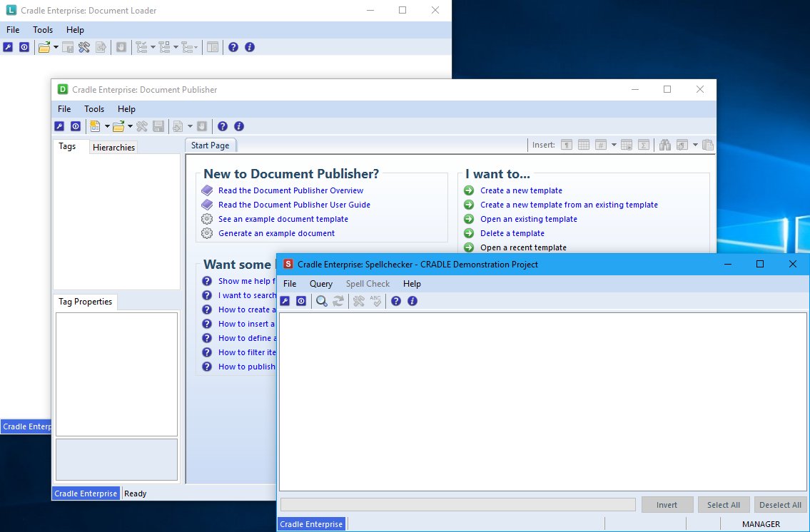Open the Tools menu in Document Publisher
This screenshot has height=532, width=810.
[x=94, y=109]
